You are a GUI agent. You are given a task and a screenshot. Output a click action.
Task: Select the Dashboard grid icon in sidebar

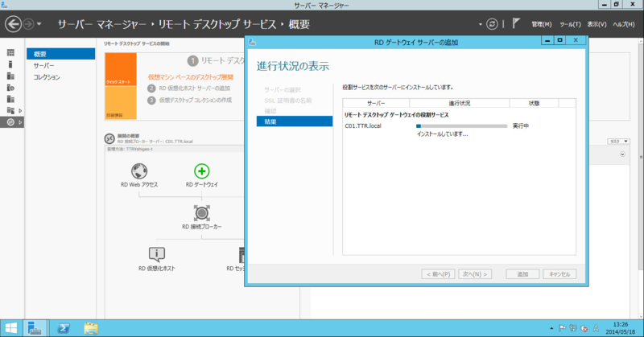click(x=10, y=52)
